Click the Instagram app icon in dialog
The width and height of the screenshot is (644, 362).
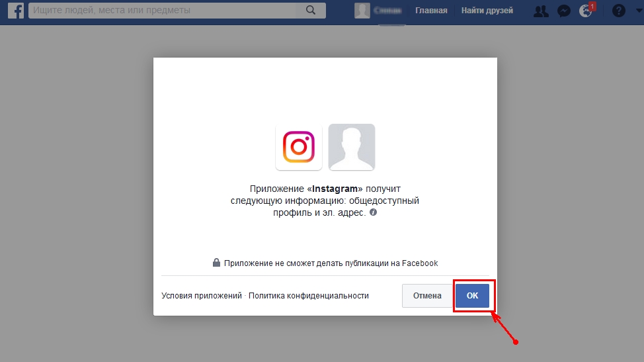299,147
